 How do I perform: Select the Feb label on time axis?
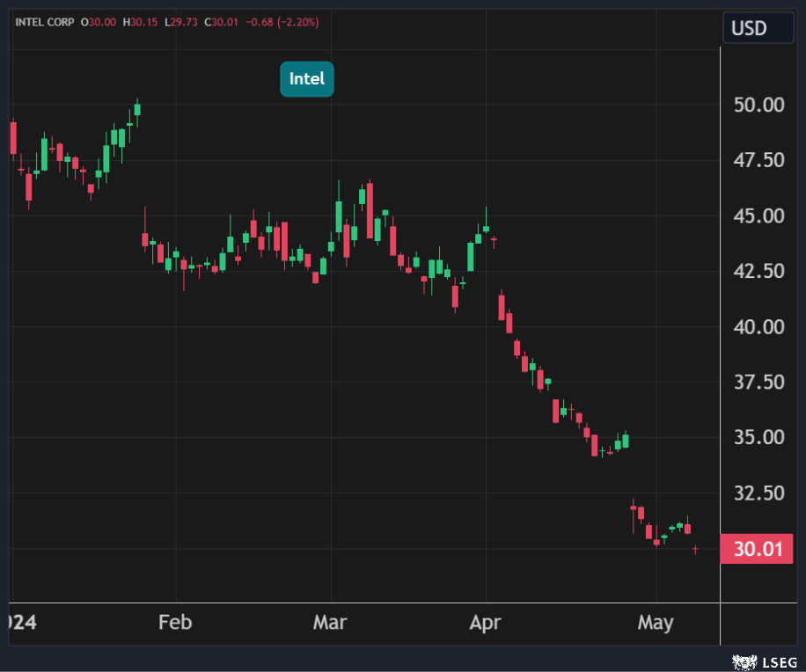pos(175,623)
